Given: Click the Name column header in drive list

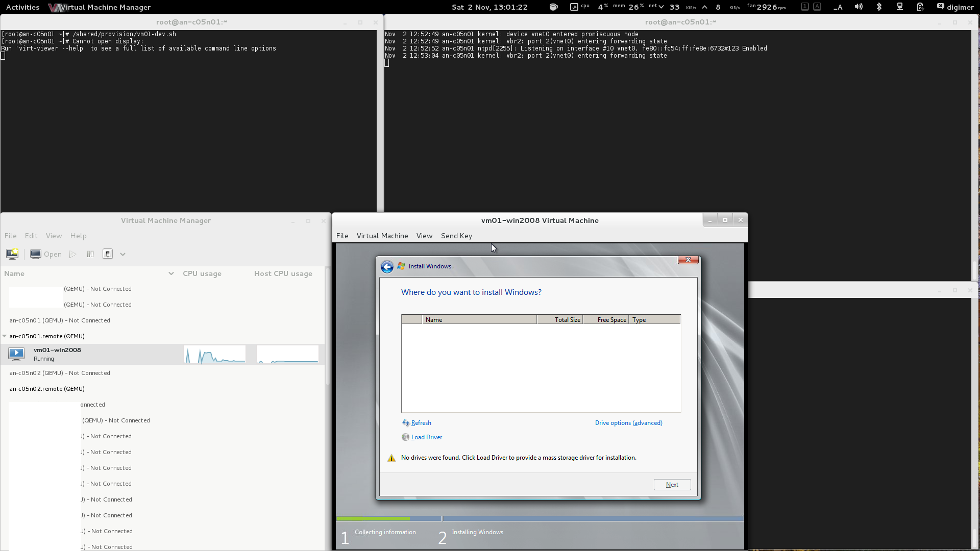Looking at the screenshot, I should [479, 320].
